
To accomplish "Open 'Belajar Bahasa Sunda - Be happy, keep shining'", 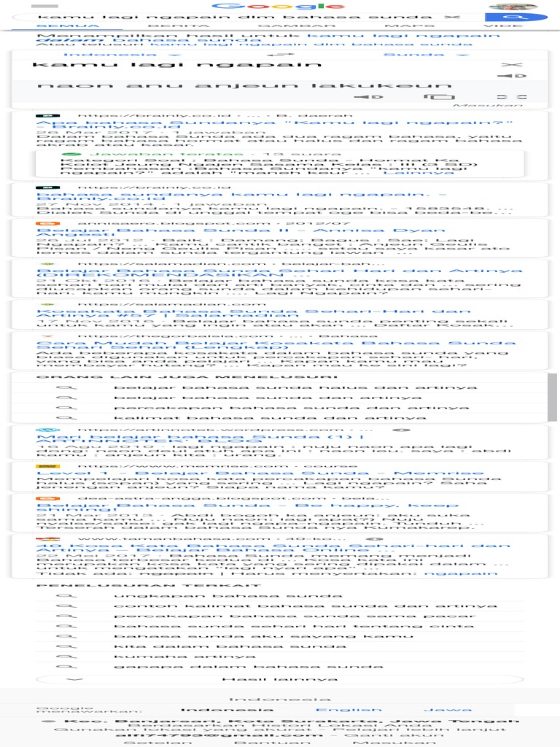I will [x=247, y=507].
